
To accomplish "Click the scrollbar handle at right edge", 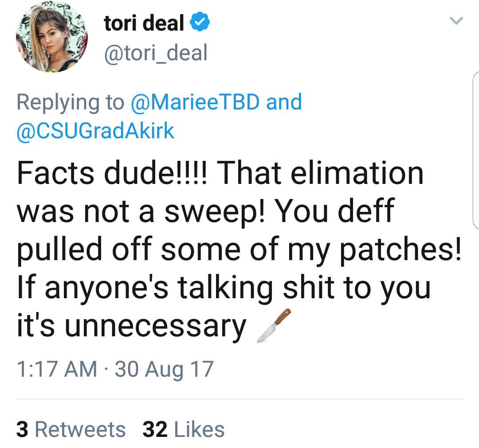I will tap(475, 150).
